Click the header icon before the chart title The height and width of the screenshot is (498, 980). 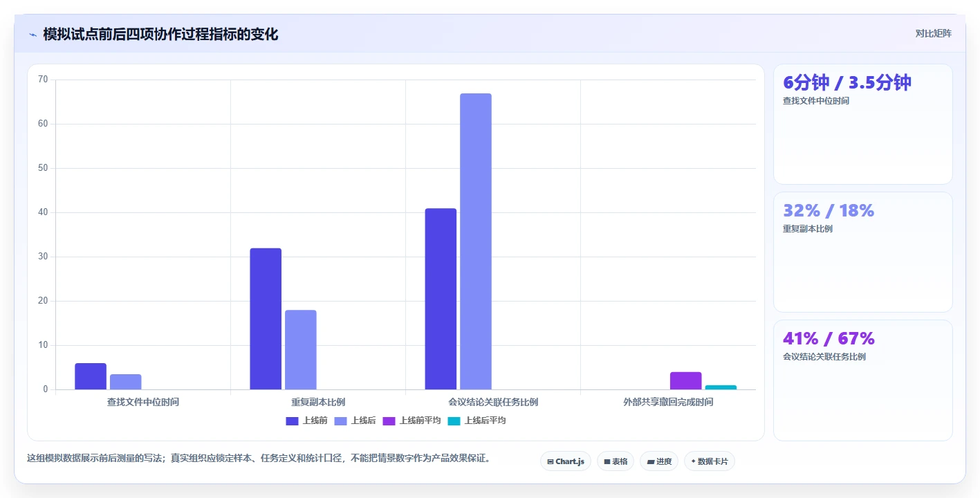(33, 34)
